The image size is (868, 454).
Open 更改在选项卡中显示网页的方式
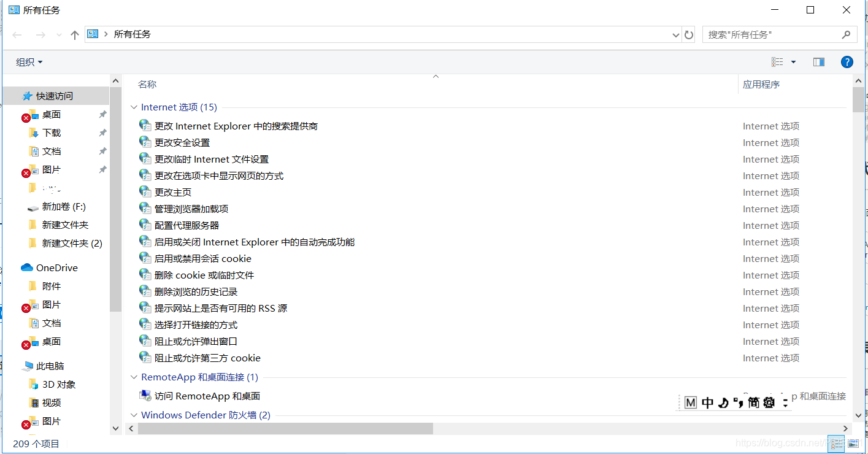tap(219, 175)
